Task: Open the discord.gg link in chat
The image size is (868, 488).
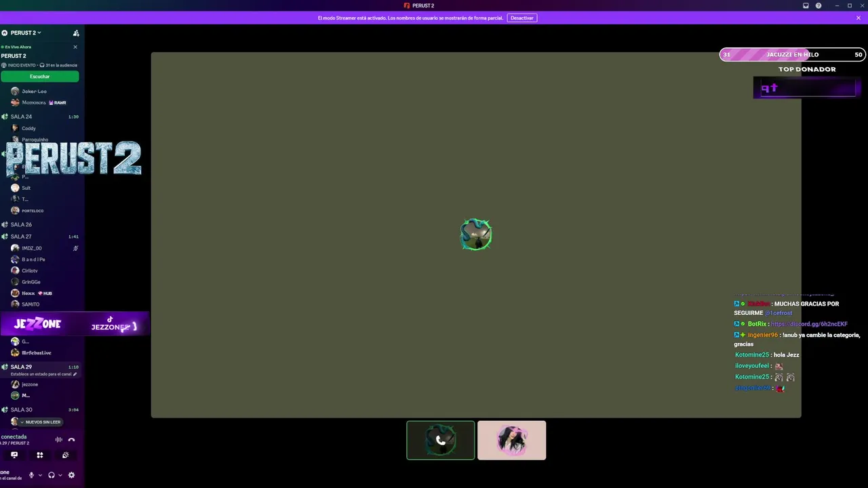Action: pyautogui.click(x=810, y=324)
